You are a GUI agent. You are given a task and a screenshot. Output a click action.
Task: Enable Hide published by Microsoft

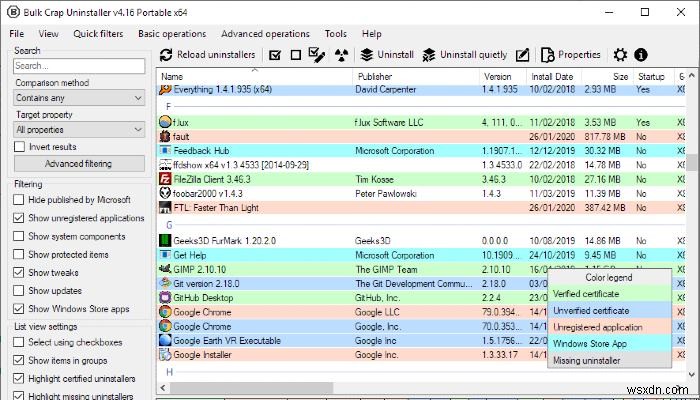pos(19,200)
